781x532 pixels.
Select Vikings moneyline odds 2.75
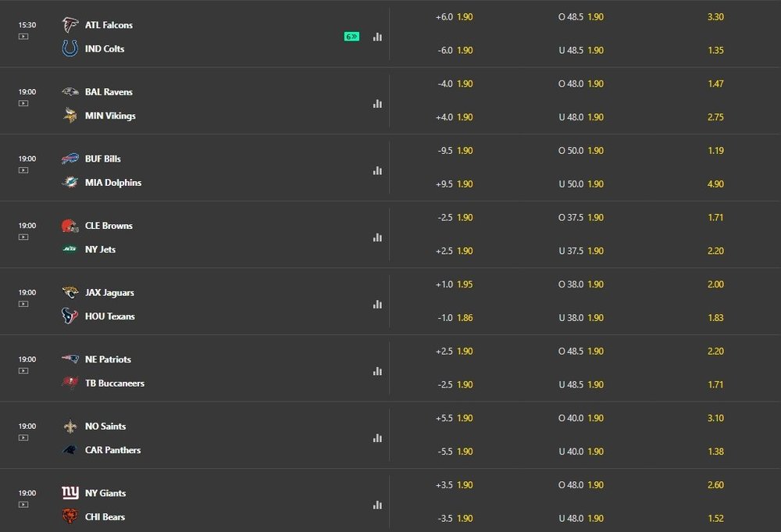click(715, 117)
